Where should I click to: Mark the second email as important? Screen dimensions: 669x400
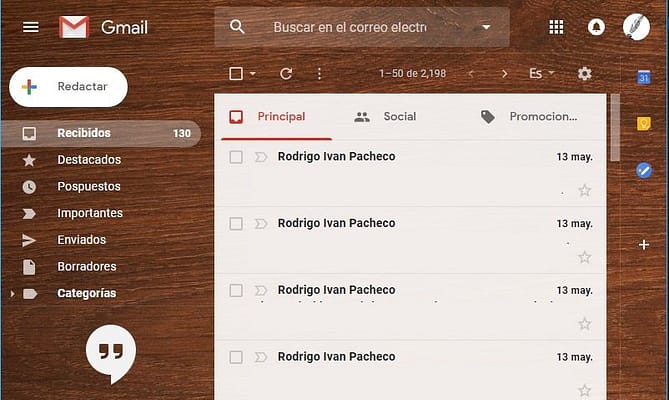tap(261, 223)
